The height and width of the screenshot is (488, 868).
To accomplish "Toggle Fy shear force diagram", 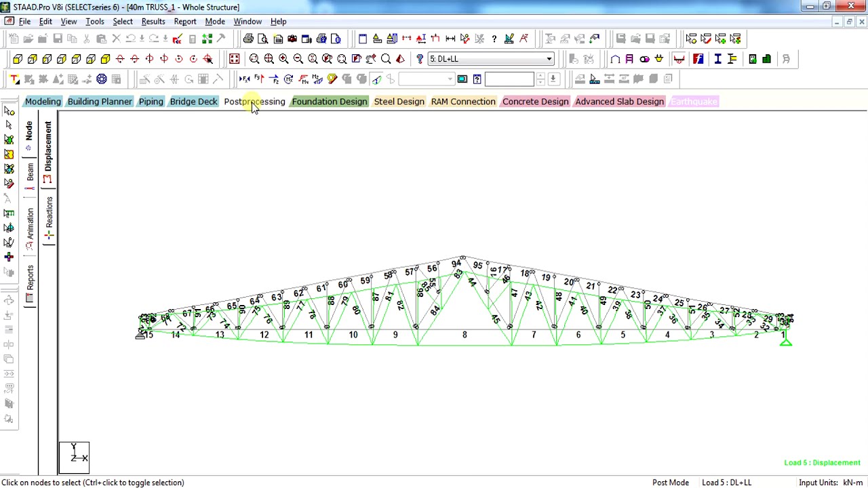I will coord(259,79).
